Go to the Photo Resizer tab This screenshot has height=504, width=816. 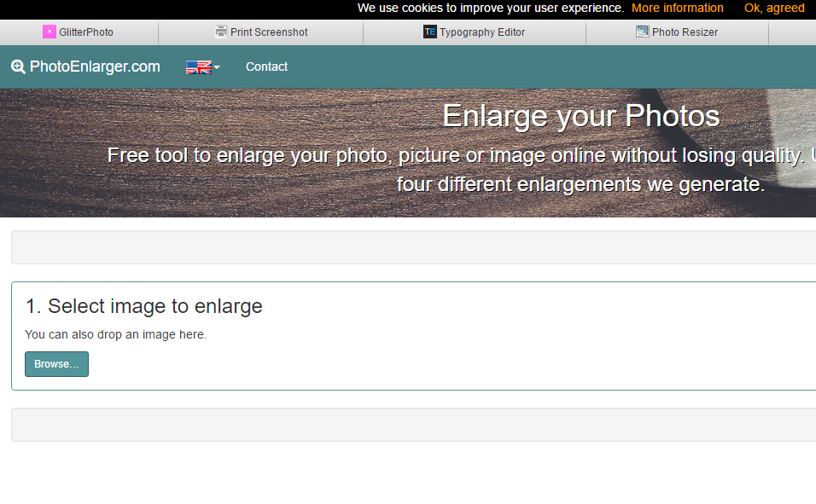677,32
